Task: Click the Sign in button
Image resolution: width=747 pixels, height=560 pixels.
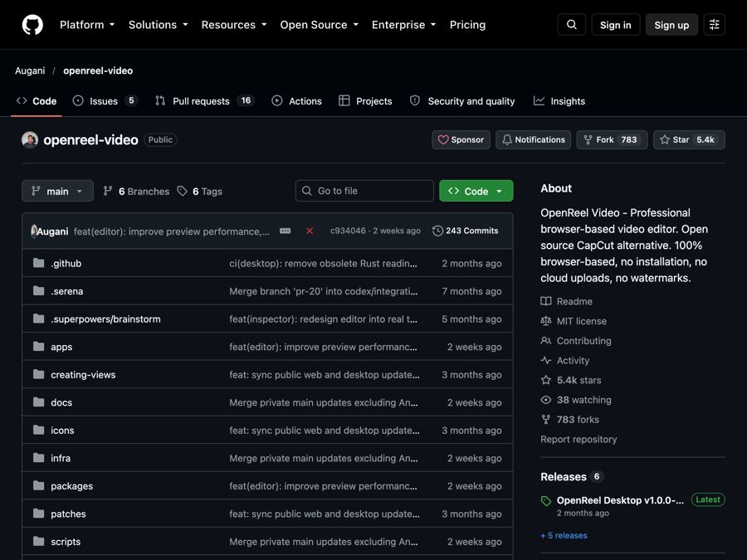Action: 616,25
